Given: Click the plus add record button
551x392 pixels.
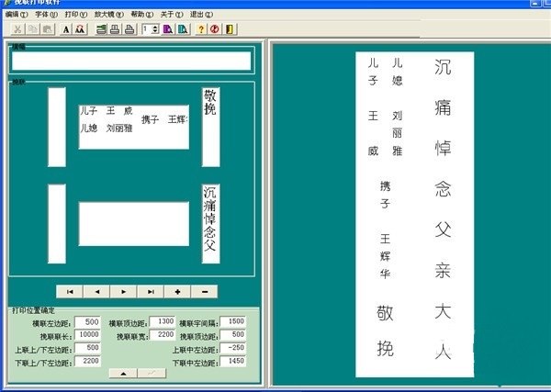Looking at the screenshot, I should coord(177,292).
